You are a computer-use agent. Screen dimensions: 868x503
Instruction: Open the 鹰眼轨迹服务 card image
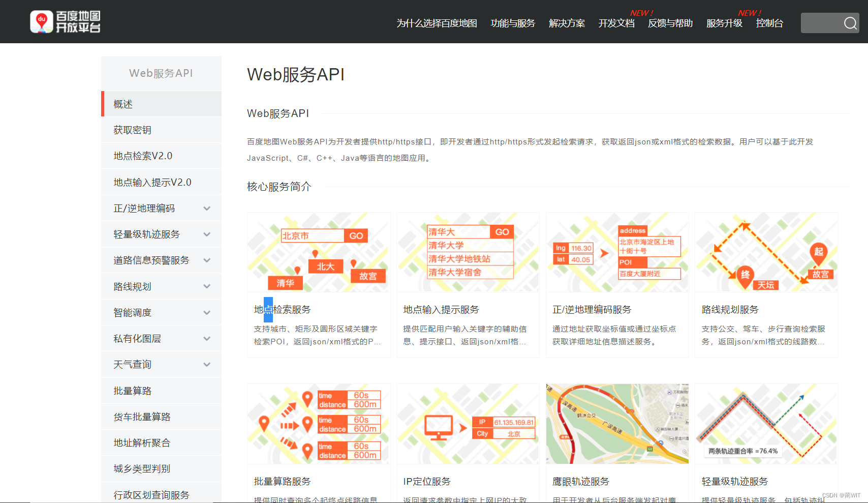click(617, 424)
